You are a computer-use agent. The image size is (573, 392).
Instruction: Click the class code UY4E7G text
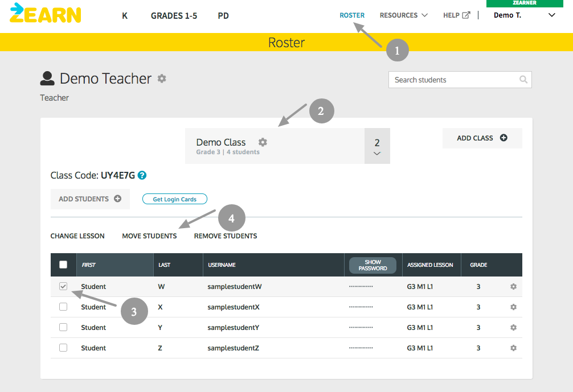coord(118,176)
